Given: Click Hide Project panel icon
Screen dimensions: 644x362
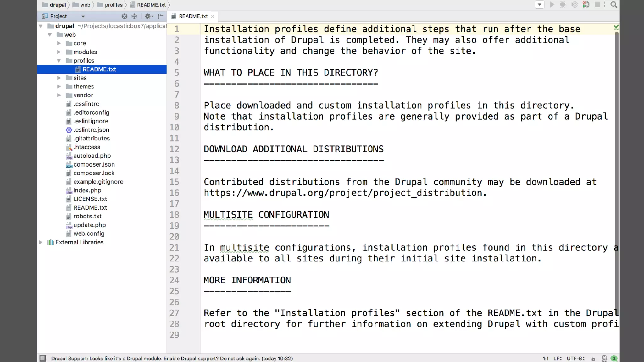Looking at the screenshot, I should pos(160,16).
